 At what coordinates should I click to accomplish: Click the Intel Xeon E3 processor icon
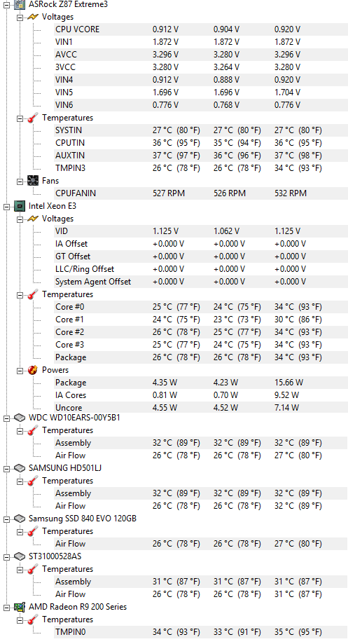20,206
